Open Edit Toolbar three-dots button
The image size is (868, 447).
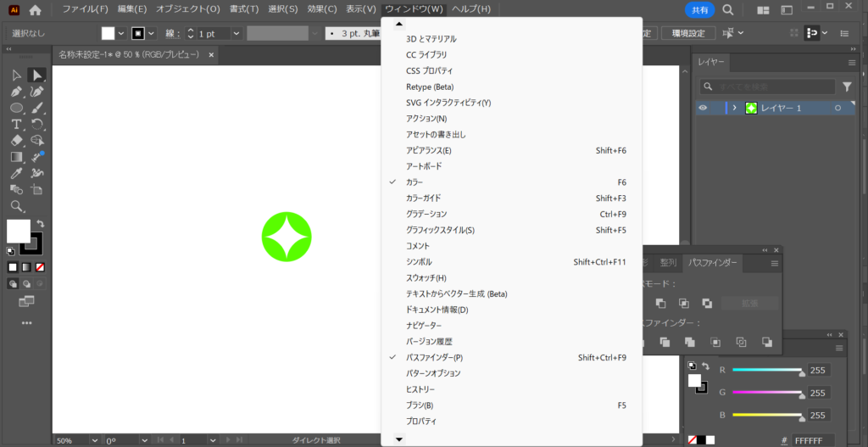pyautogui.click(x=26, y=323)
